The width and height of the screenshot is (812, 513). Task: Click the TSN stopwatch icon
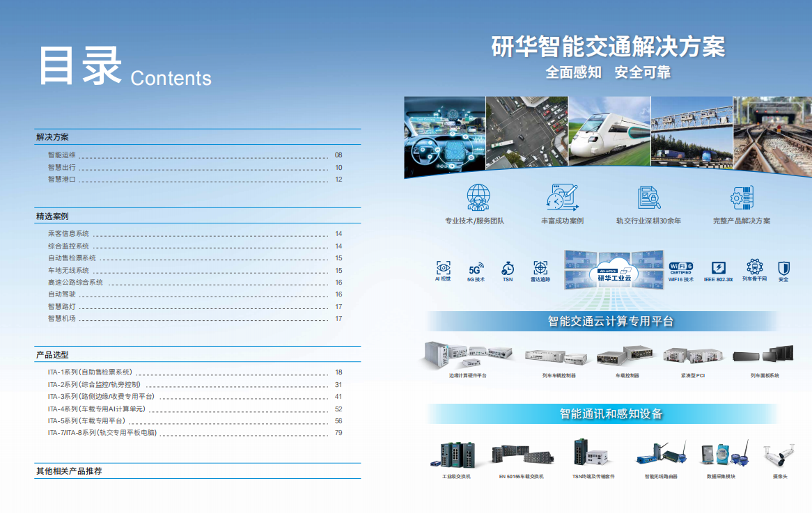coord(508,268)
